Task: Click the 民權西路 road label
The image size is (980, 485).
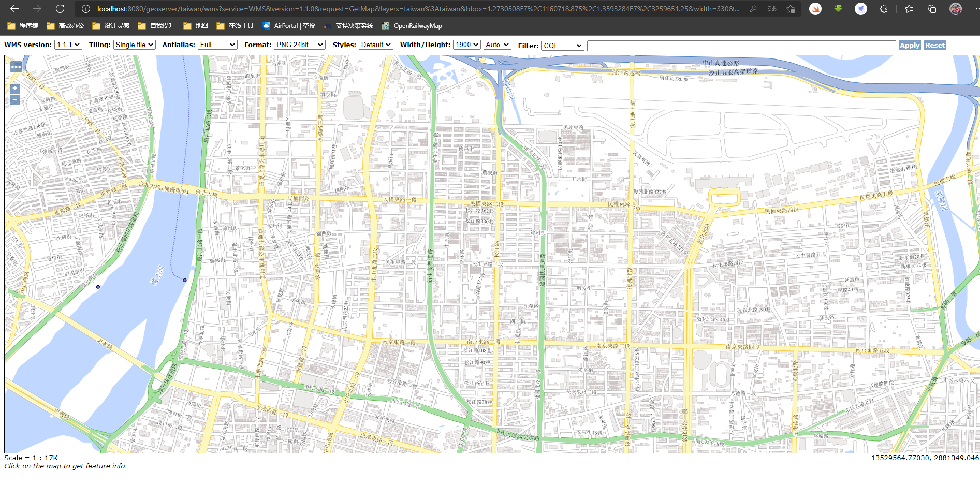Action: pos(299,198)
